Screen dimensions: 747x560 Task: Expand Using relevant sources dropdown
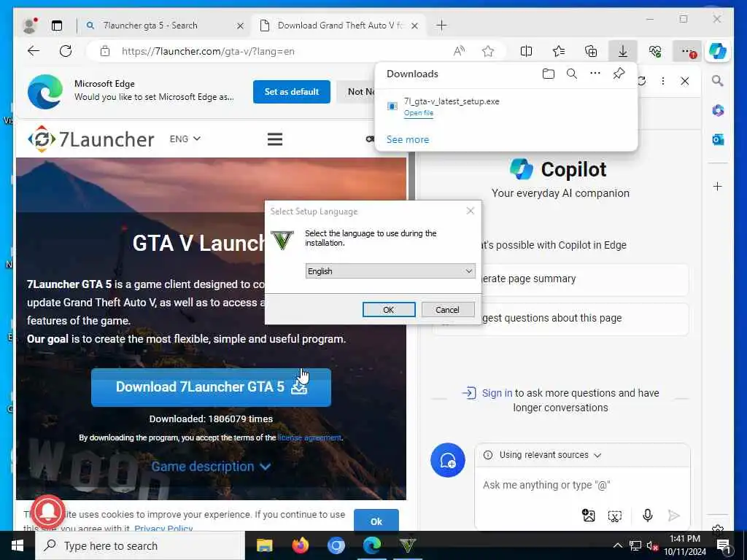pyautogui.click(x=550, y=455)
